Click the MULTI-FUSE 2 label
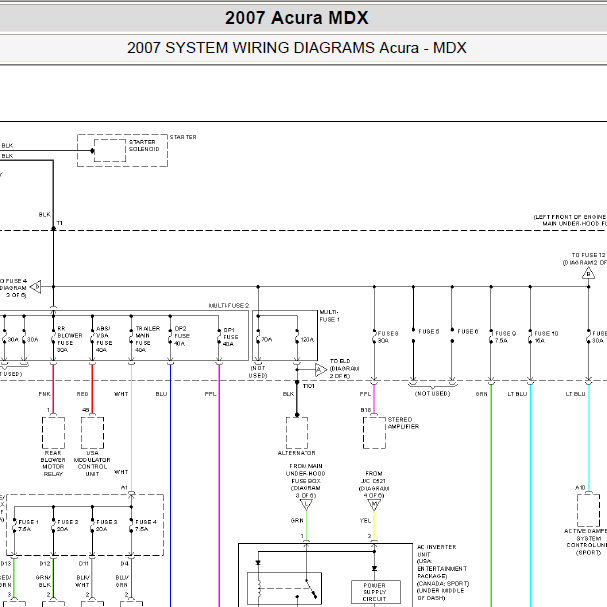The image size is (607, 607). tap(229, 305)
